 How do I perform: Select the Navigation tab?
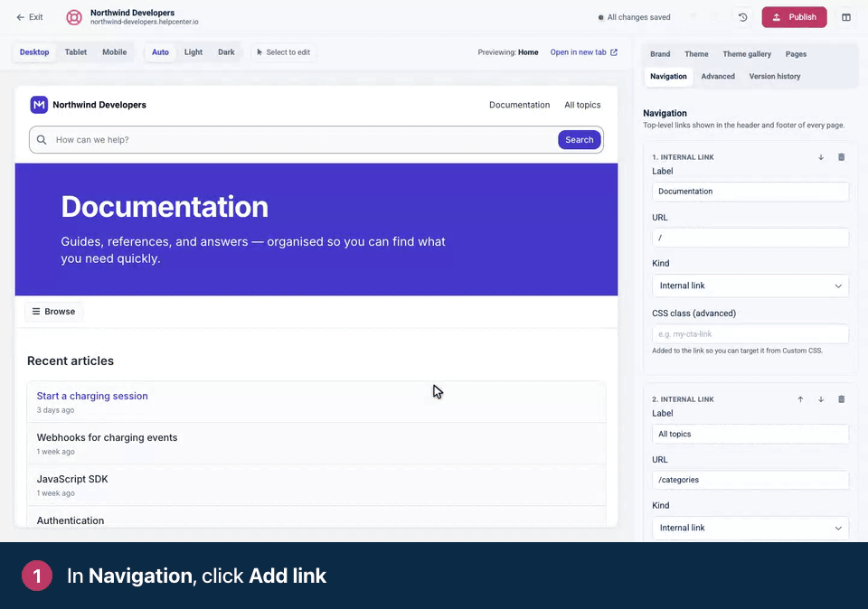coord(668,76)
